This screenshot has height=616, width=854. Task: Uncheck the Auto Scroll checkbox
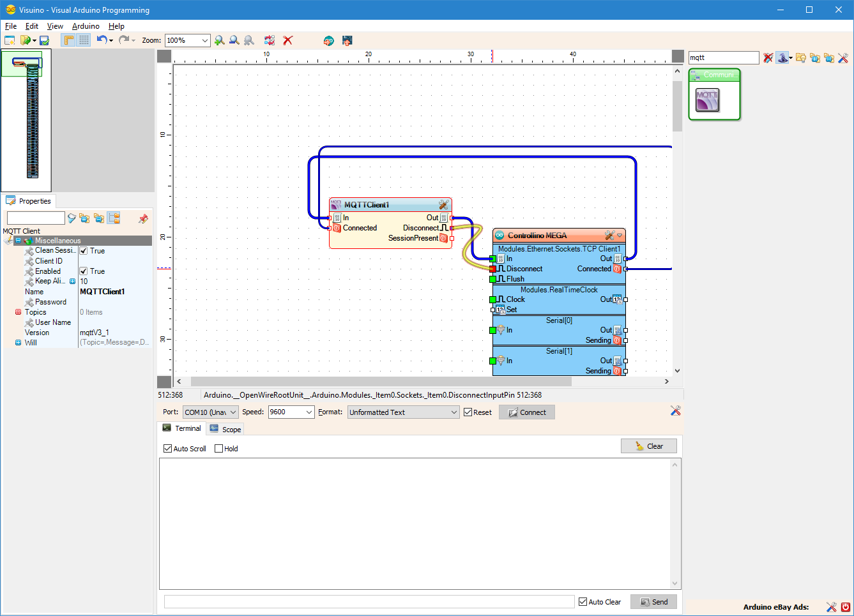[168, 449]
